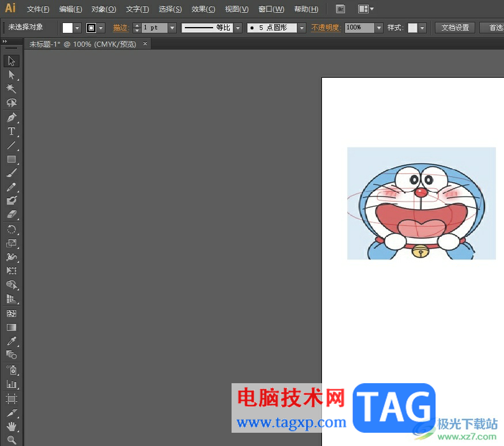Adjust stroke weight with stepper arrows
This screenshot has width=504, height=446.
click(x=137, y=28)
